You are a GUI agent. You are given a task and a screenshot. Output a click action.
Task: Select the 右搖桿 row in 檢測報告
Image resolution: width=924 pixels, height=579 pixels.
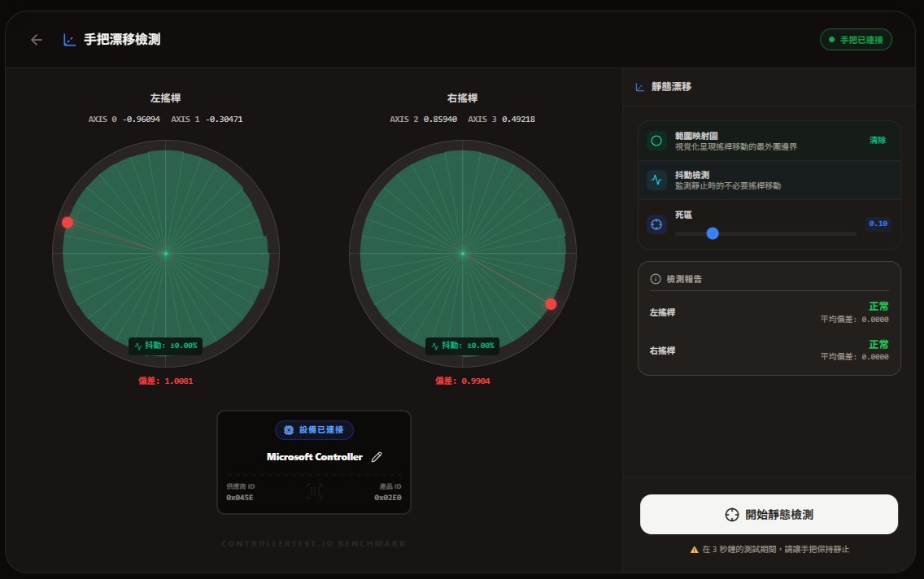click(x=769, y=350)
